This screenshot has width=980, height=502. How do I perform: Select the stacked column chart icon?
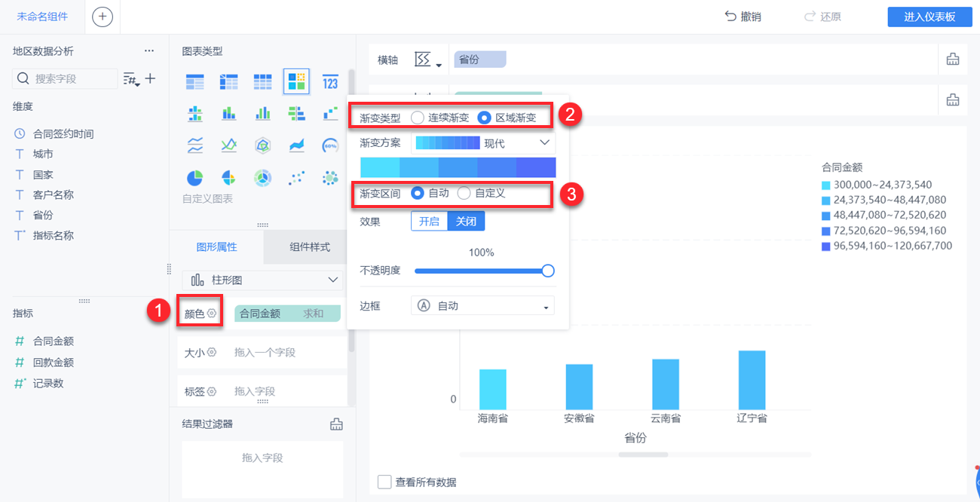(228, 113)
